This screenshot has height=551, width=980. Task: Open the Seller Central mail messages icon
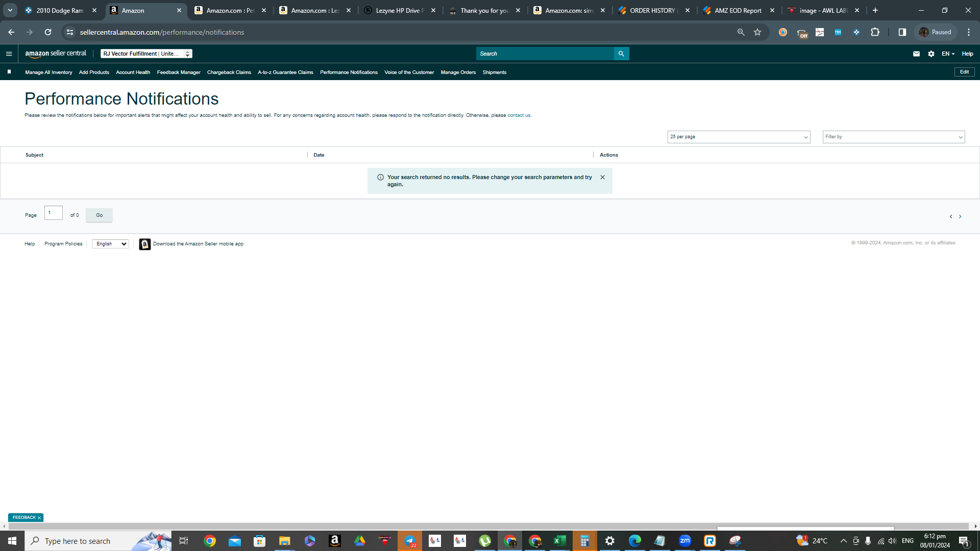pos(916,54)
